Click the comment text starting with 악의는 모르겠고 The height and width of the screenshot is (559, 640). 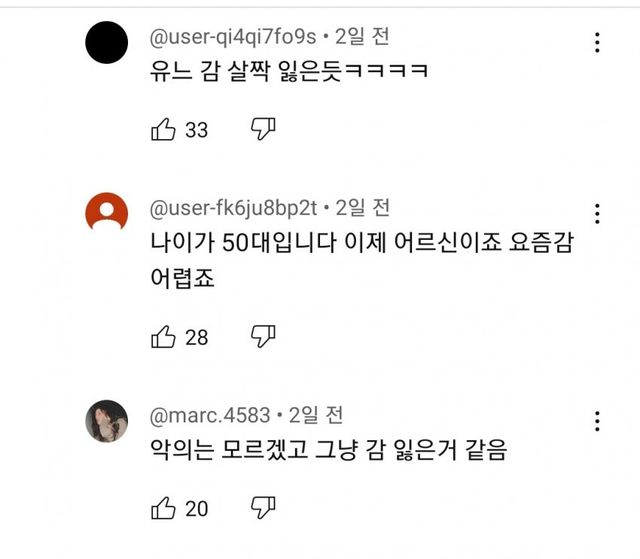328,451
